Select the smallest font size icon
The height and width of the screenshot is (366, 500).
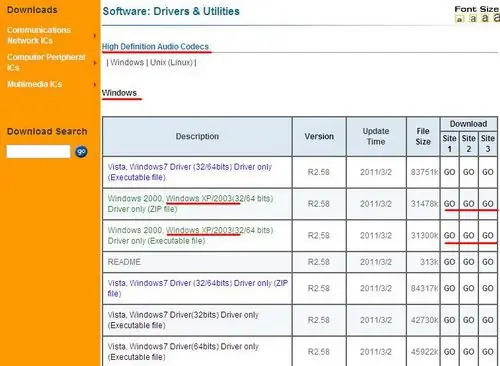click(x=459, y=19)
